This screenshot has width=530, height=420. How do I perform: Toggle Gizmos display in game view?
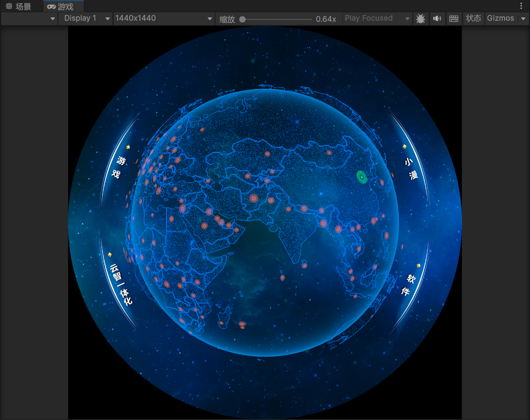click(501, 18)
